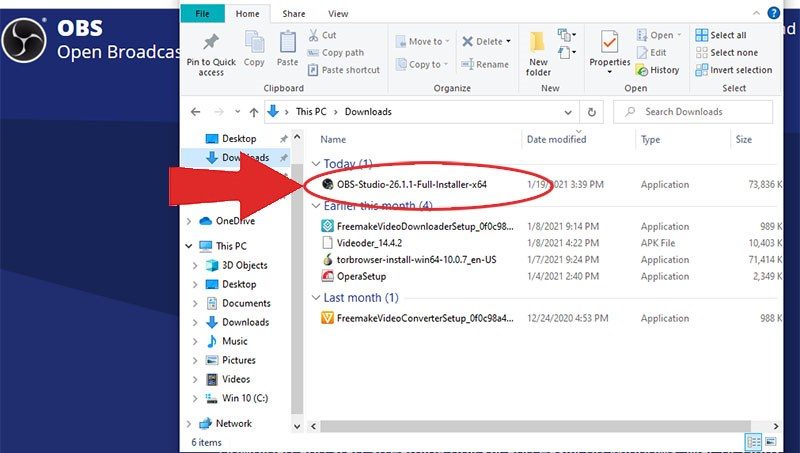The image size is (800, 453).
Task: Click the Paste clipboard icon
Action: tap(287, 42)
